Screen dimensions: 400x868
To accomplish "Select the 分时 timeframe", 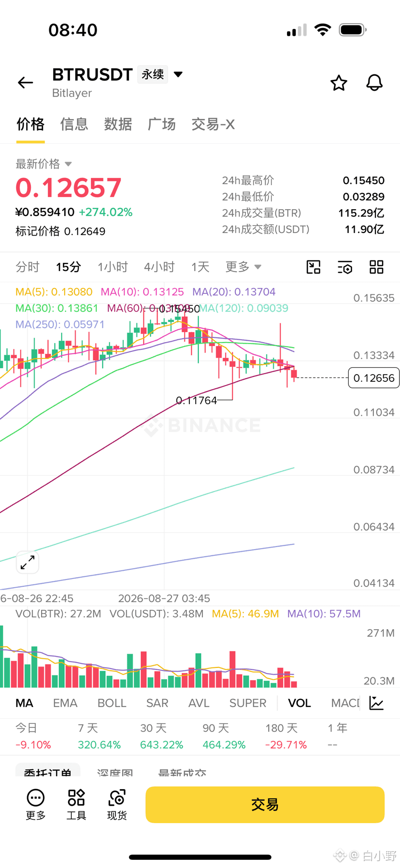I will (x=28, y=267).
